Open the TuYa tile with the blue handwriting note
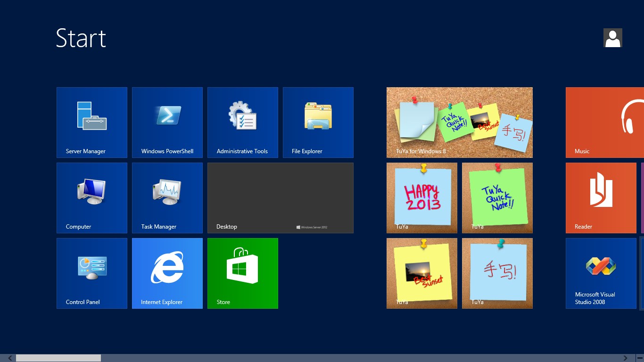644x362 pixels. [497, 273]
